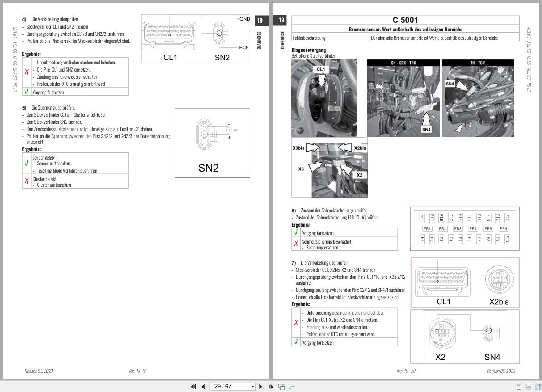The width and height of the screenshot is (542, 392).
Task: Click the TN - TC F photo
Action: pos(478,98)
